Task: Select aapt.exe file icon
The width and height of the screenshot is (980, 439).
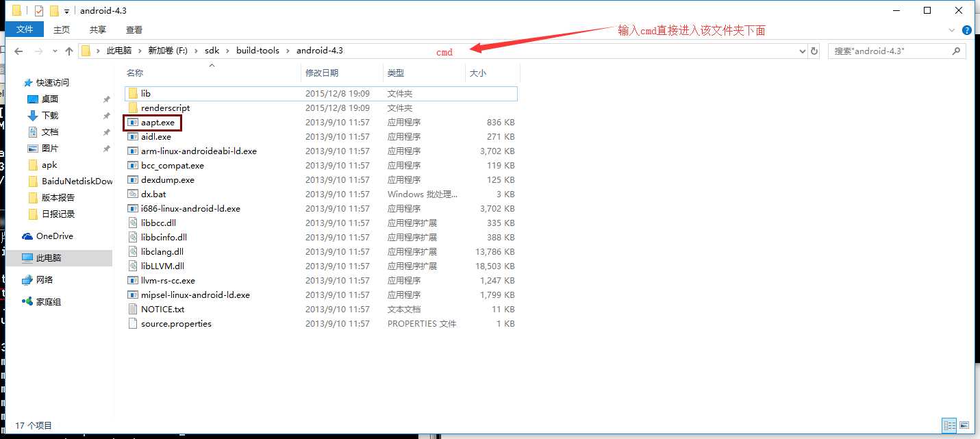Action: (x=133, y=122)
